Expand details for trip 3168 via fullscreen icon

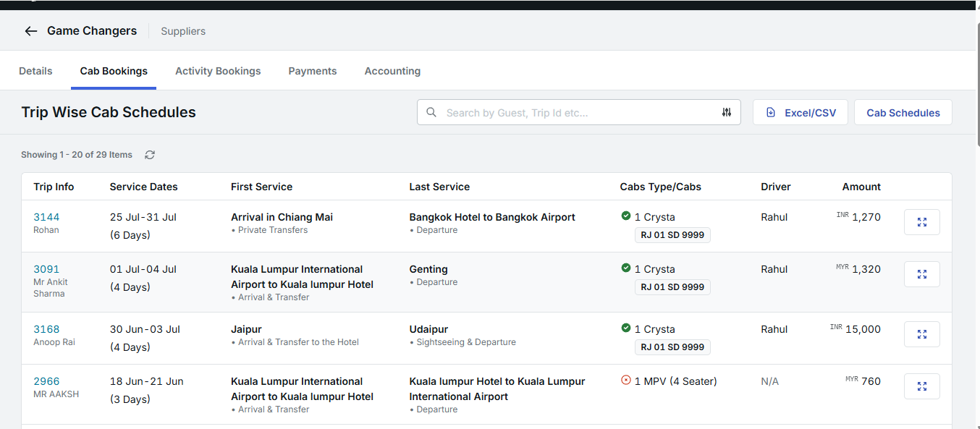click(921, 334)
